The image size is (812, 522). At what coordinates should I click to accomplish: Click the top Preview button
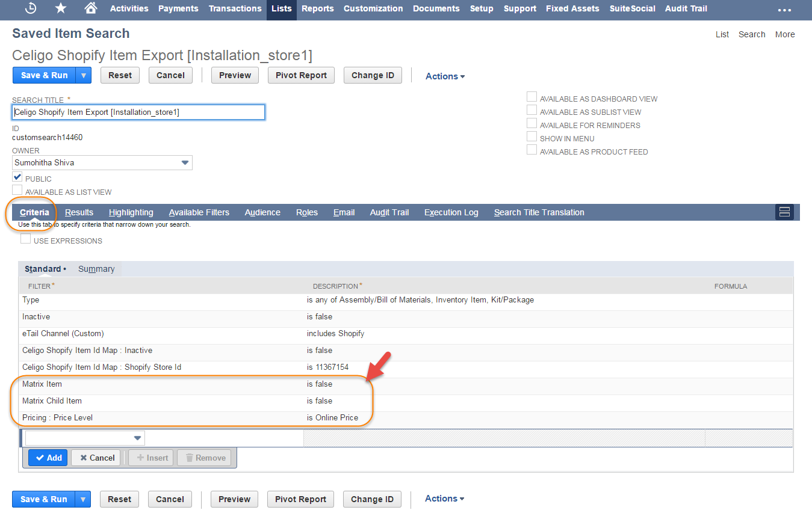tap(235, 75)
